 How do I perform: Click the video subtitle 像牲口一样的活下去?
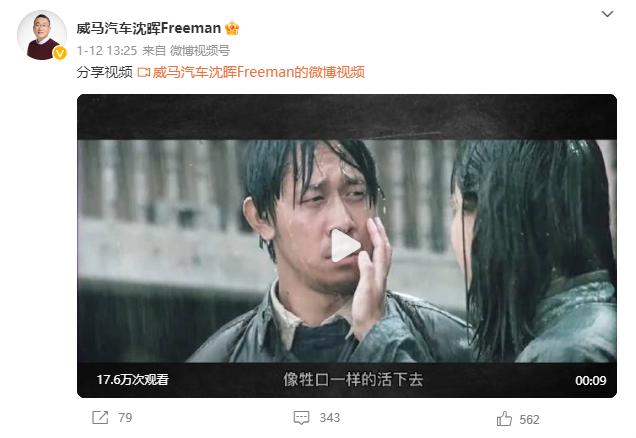coord(353,380)
